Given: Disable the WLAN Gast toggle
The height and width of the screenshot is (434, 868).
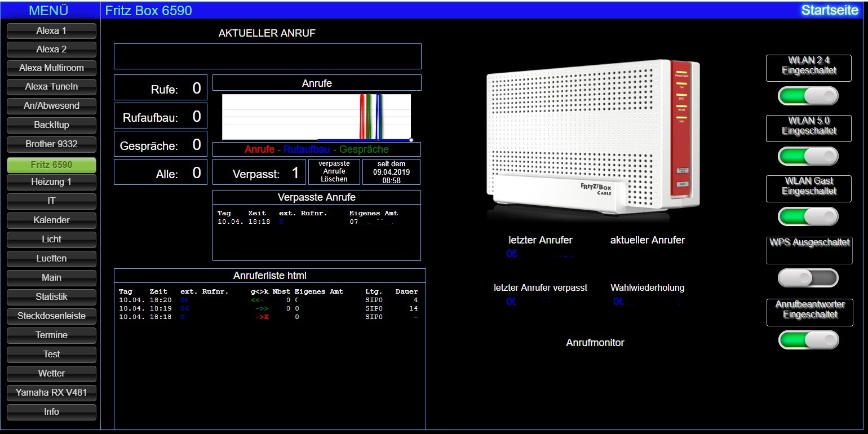Looking at the screenshot, I should tap(808, 216).
